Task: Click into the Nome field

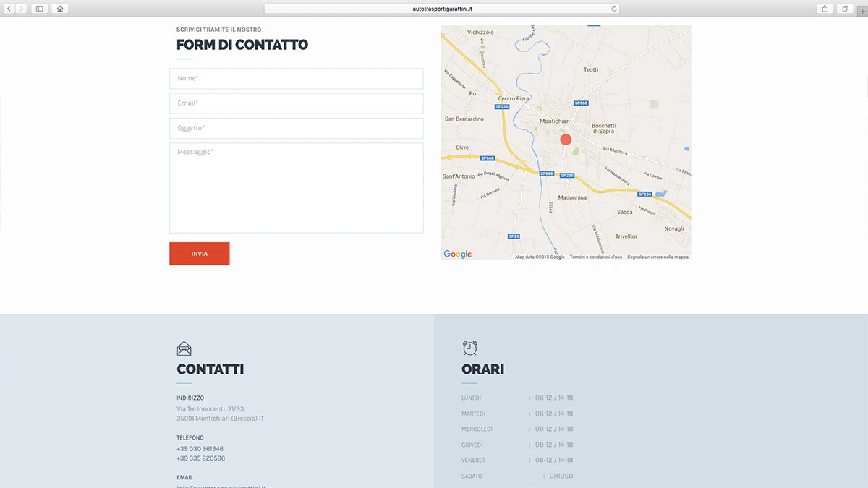Action: [x=297, y=78]
